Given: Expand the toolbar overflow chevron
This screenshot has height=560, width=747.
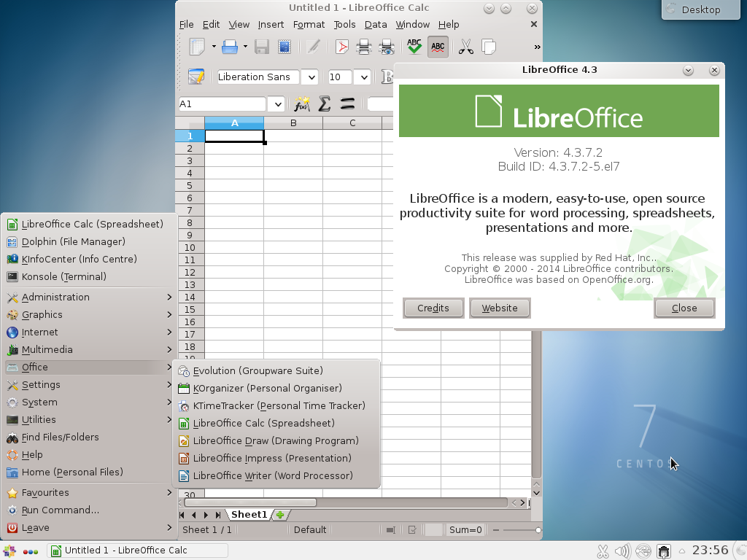Looking at the screenshot, I should point(537,47).
